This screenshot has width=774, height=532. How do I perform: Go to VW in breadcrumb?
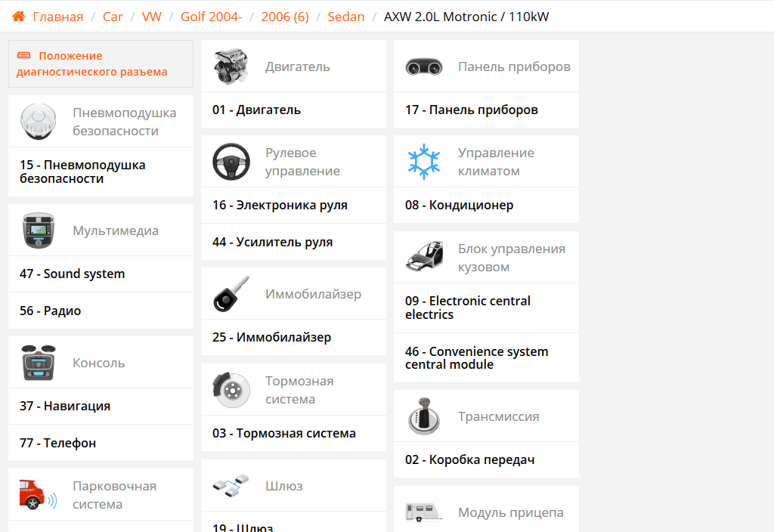151,17
